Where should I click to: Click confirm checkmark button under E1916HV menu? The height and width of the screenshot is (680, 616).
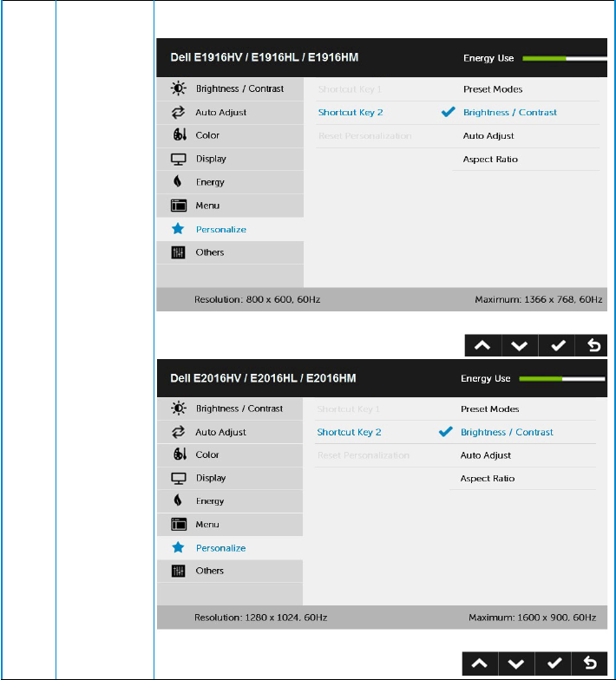click(x=557, y=345)
